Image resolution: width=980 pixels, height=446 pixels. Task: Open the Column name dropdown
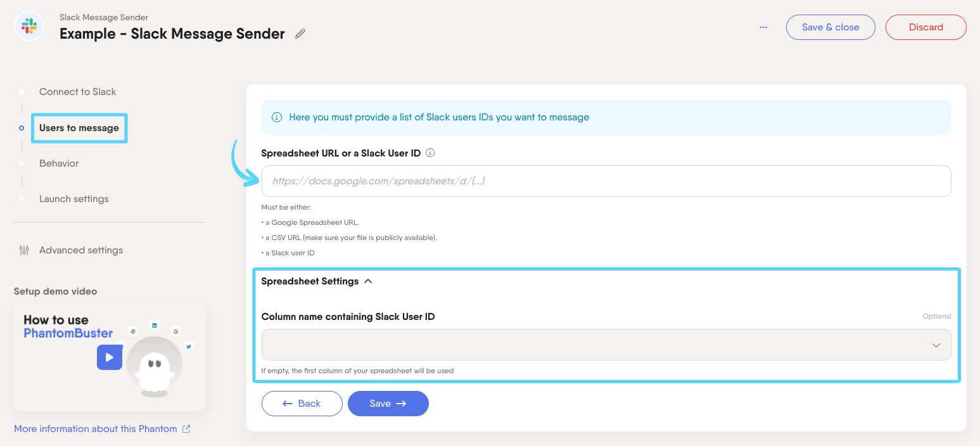click(606, 345)
